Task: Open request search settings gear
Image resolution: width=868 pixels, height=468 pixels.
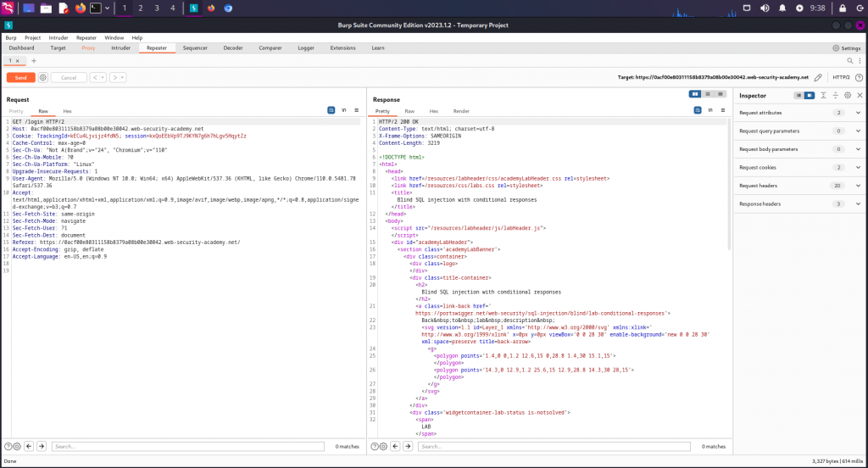Action: pos(17,447)
